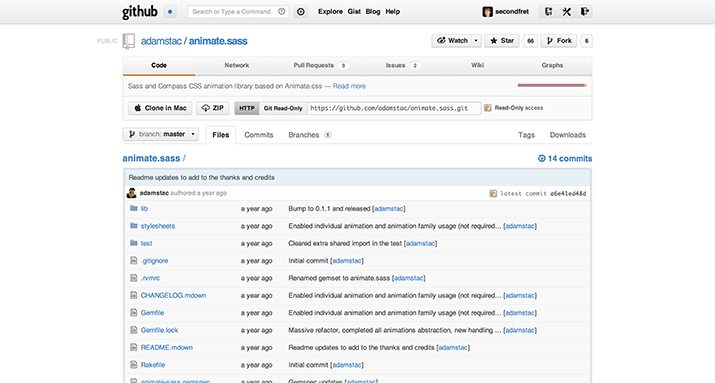
Task: Open the GitHub logo home link
Action: click(140, 12)
